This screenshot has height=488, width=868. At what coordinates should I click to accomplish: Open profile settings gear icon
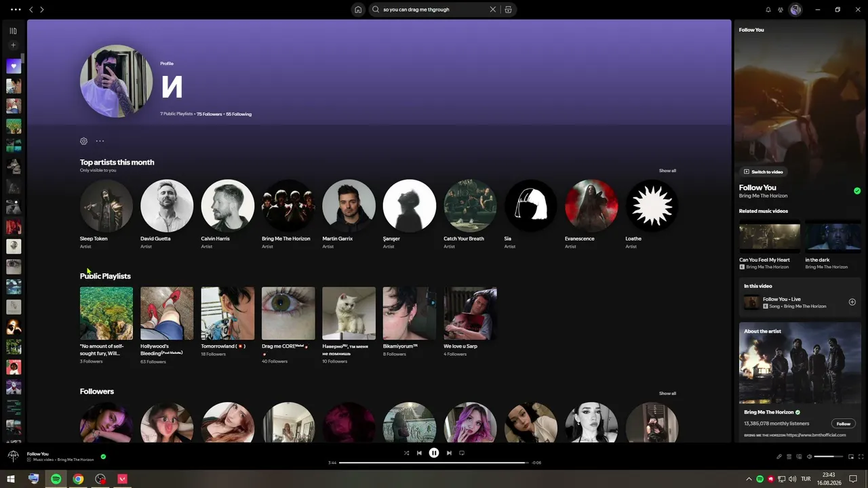[x=83, y=141]
